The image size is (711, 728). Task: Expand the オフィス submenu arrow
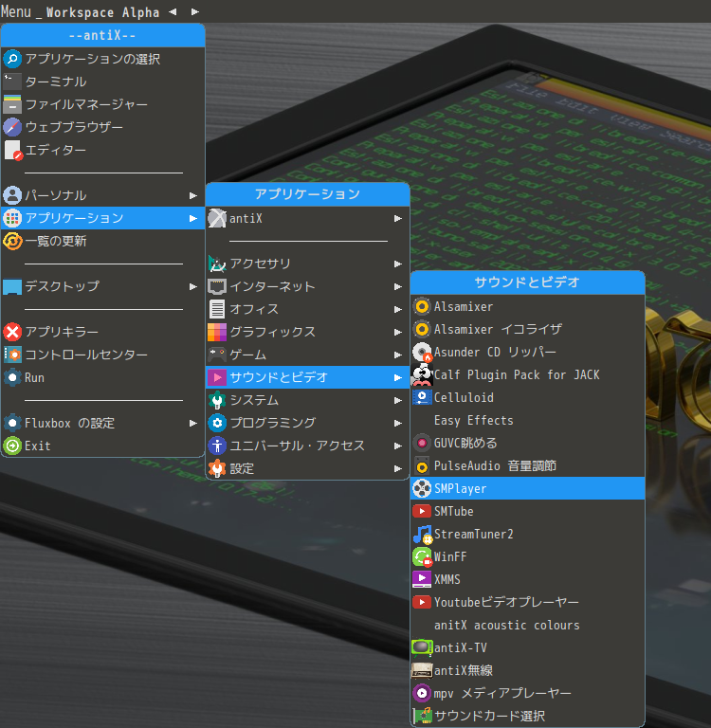pyautogui.click(x=398, y=309)
